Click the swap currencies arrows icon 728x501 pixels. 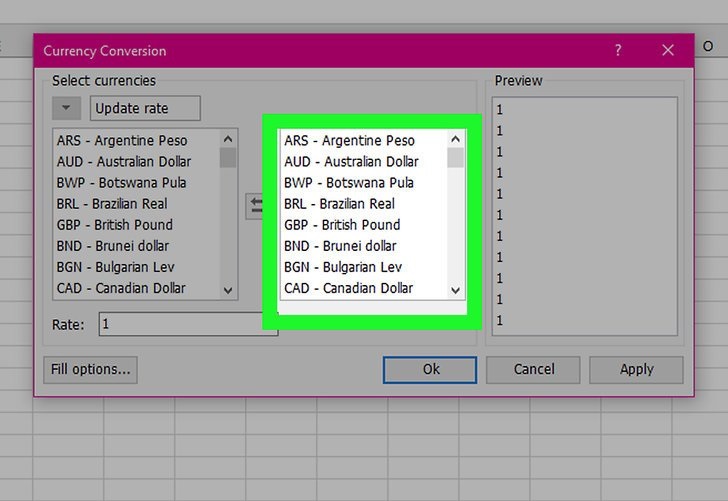255,206
